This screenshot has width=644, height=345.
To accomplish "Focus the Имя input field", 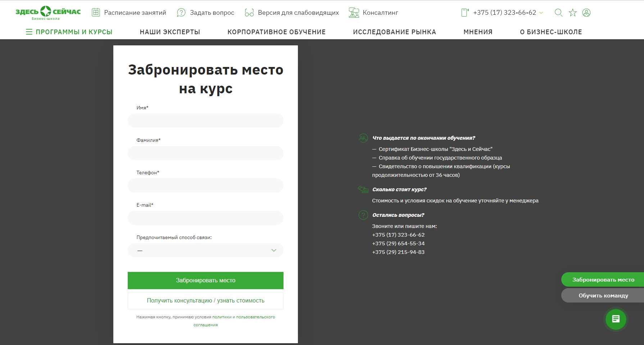I will coord(205,121).
